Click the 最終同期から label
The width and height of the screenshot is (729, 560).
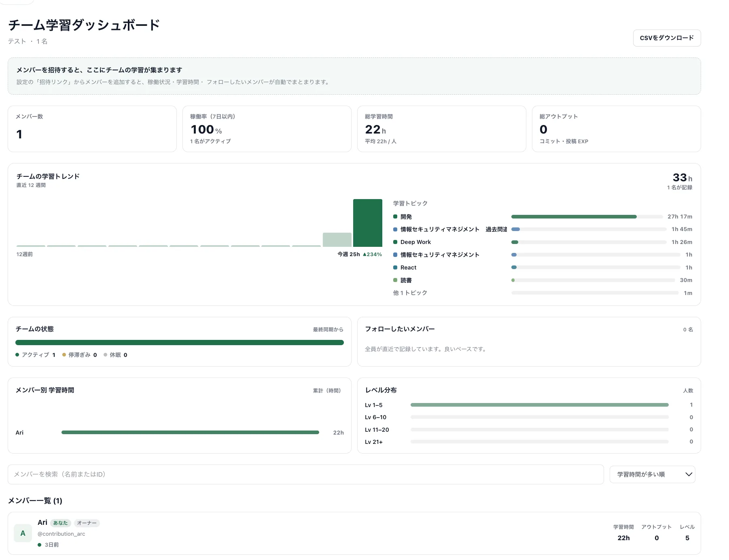click(x=328, y=329)
